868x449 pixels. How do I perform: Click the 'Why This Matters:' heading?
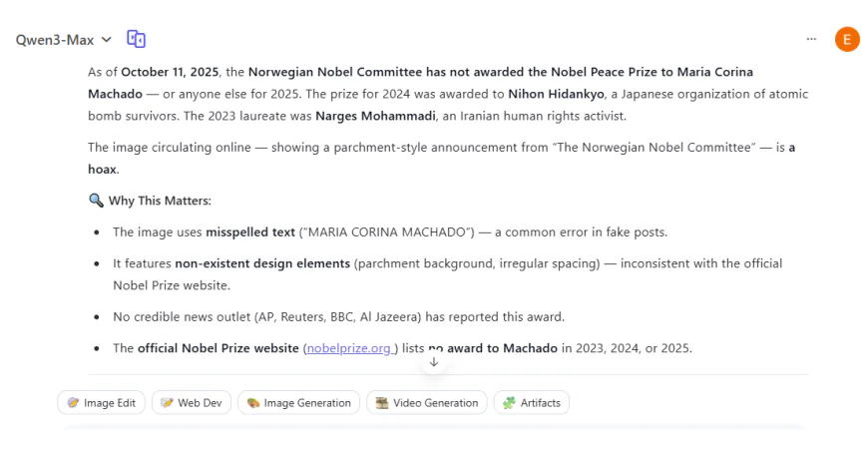[160, 201]
